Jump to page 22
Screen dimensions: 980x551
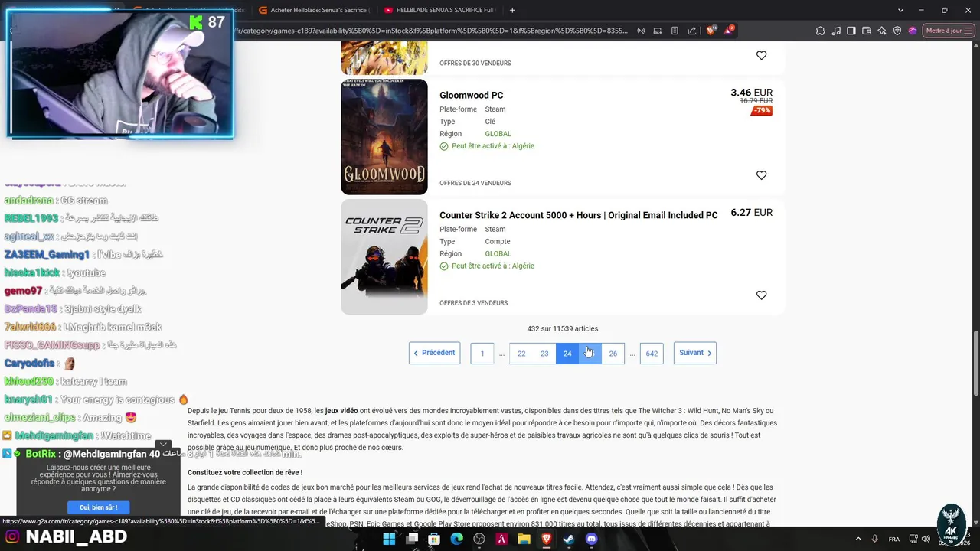tap(521, 354)
